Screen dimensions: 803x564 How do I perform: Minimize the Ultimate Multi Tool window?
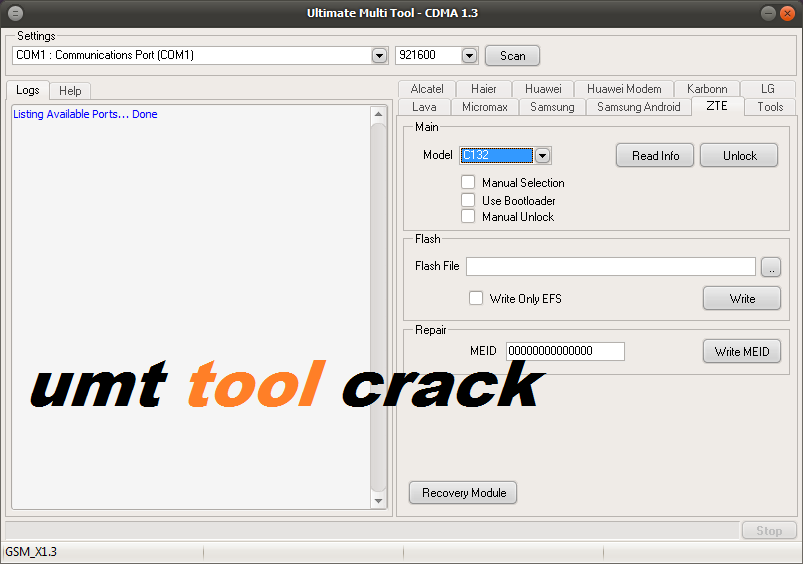point(768,13)
